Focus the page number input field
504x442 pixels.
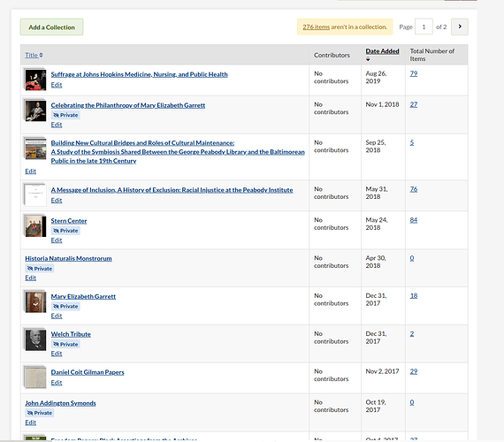424,27
